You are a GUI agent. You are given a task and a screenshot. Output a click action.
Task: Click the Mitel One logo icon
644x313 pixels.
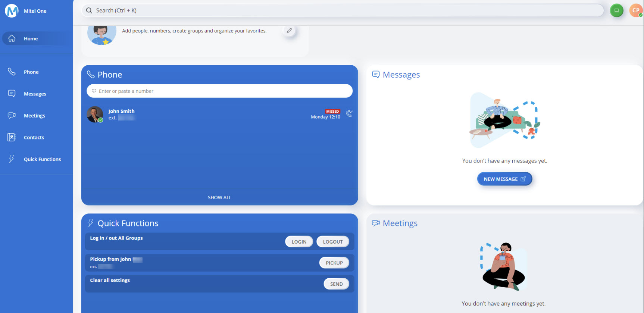pos(12,11)
